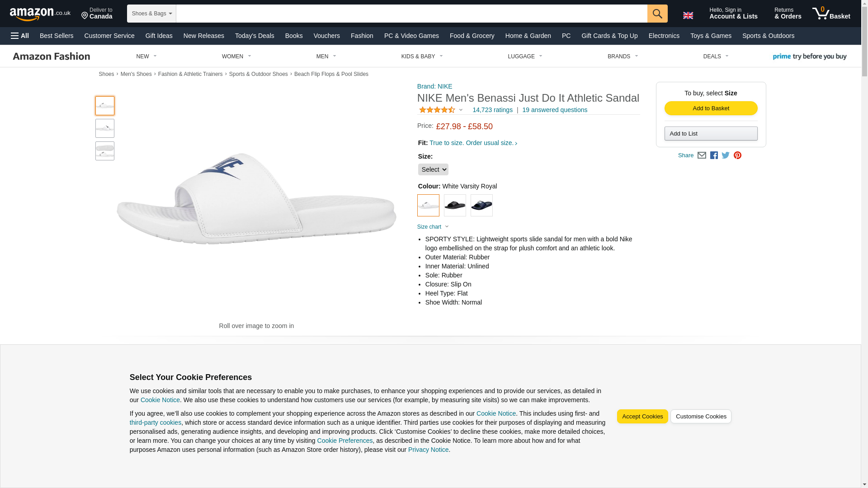Expand the Size chart link
Viewport: 868px width, 488px height.
pyautogui.click(x=433, y=227)
